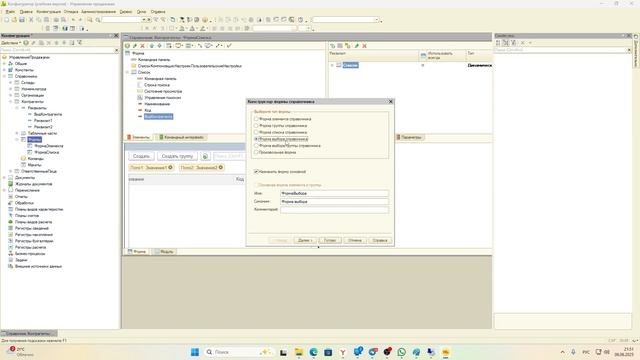Toggle "Назначить форму основной" checkbox
The height and width of the screenshot is (360, 640).
280,172
